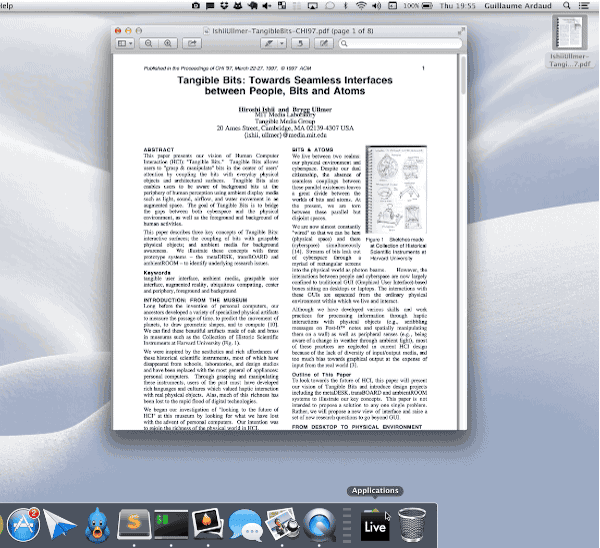
Task: Show the edit annotation toolbar
Action: [x=324, y=43]
